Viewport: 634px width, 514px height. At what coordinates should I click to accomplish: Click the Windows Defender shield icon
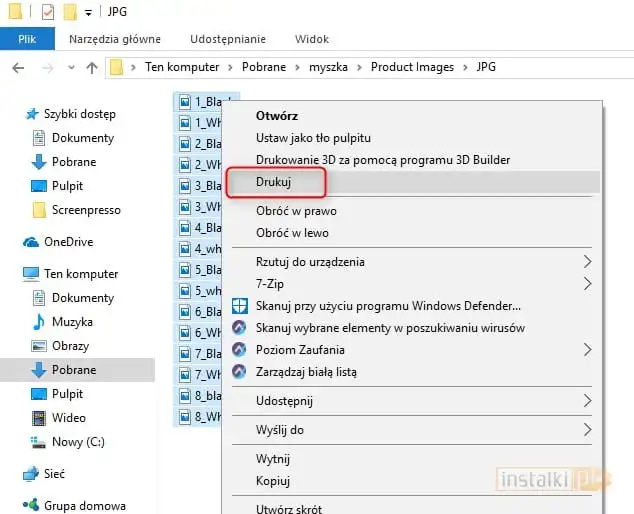point(240,306)
